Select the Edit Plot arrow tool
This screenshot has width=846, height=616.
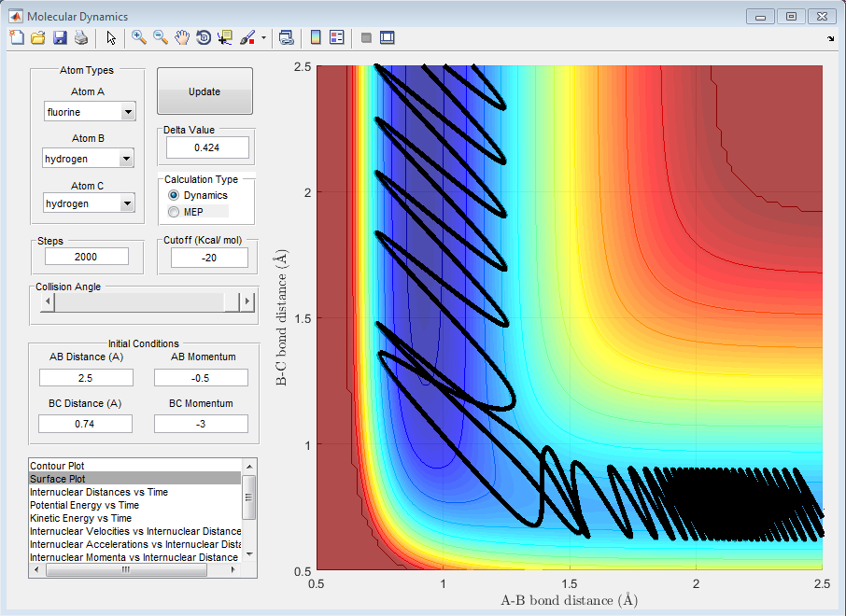click(x=111, y=37)
